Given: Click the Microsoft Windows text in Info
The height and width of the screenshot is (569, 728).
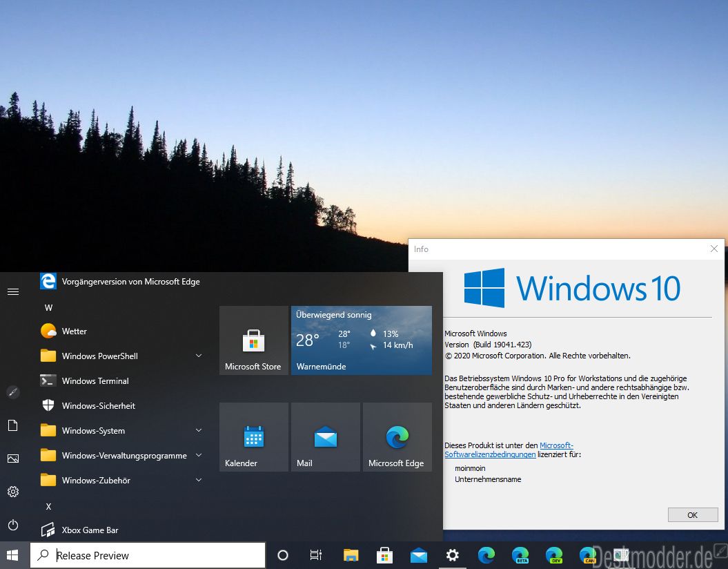Looking at the screenshot, I should click(475, 334).
